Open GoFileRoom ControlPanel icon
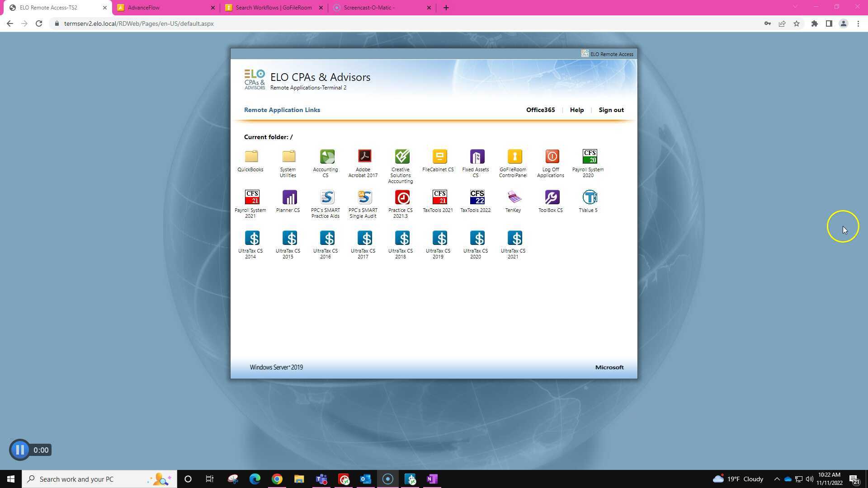Viewport: 868px width, 488px height. 514,157
